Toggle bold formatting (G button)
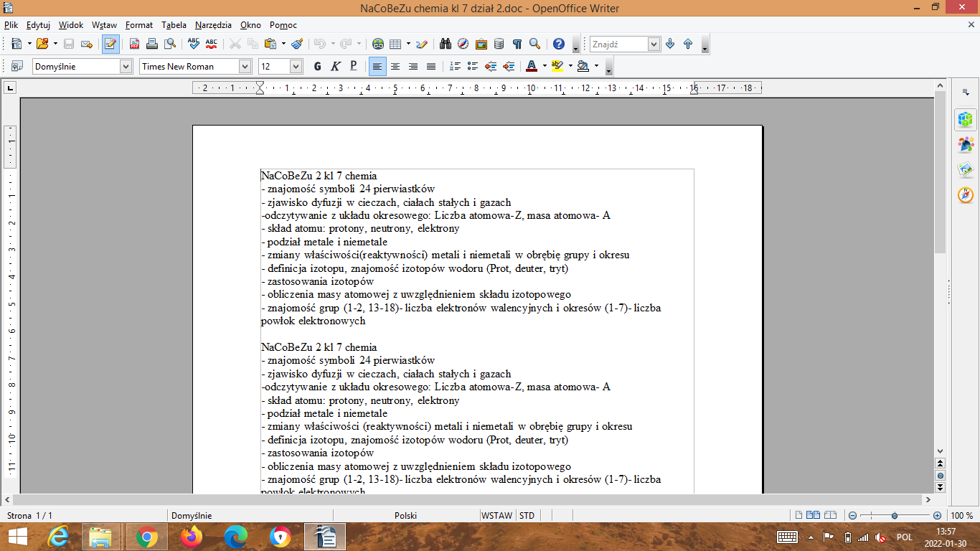This screenshot has width=980, height=551. tap(317, 66)
